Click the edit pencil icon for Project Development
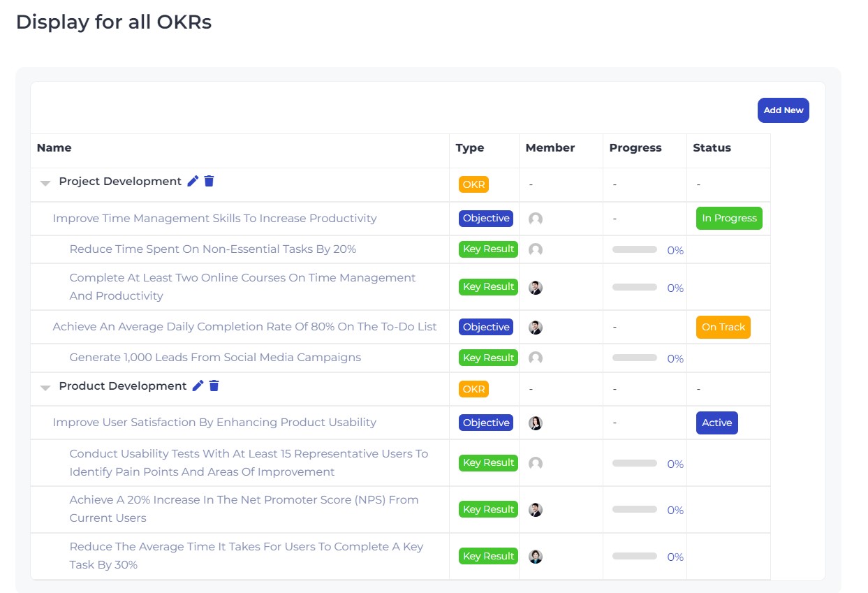868x593 pixels. [193, 181]
